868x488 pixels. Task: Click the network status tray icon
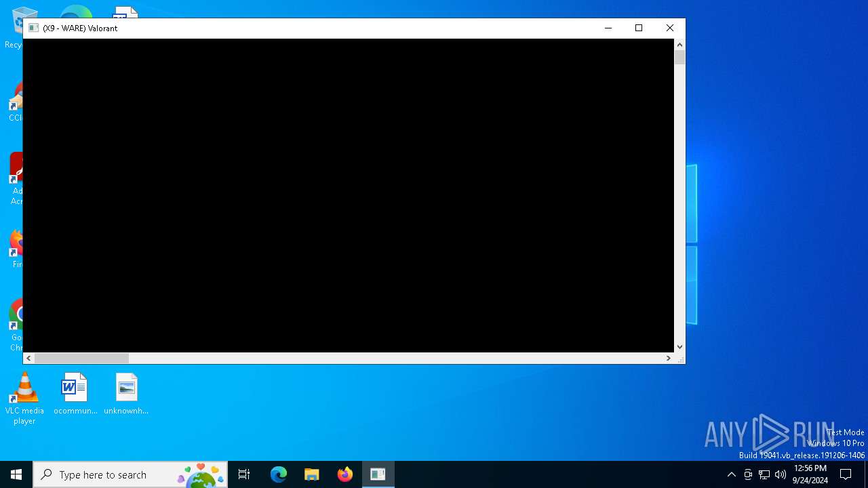(x=764, y=474)
